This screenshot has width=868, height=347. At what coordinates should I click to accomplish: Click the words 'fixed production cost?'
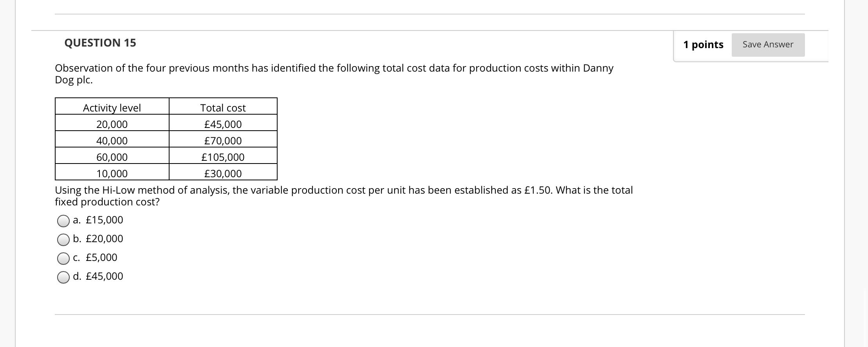pyautogui.click(x=107, y=202)
